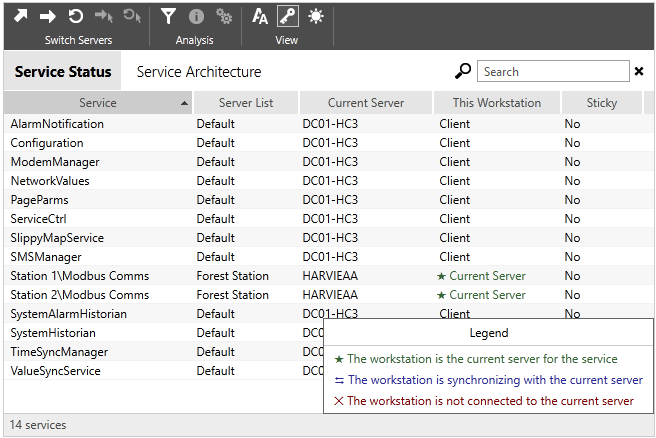This screenshot has height=438, width=656.
Task: Sort by the Current Server column header
Action: coord(365,103)
